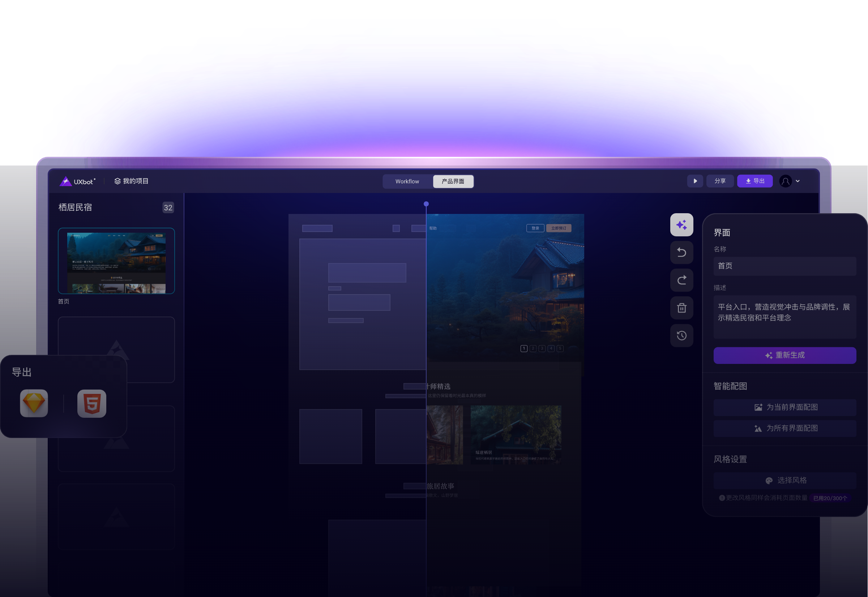This screenshot has width=868, height=597.
Task: Select carousel page 4 indicator
Action: (x=551, y=349)
